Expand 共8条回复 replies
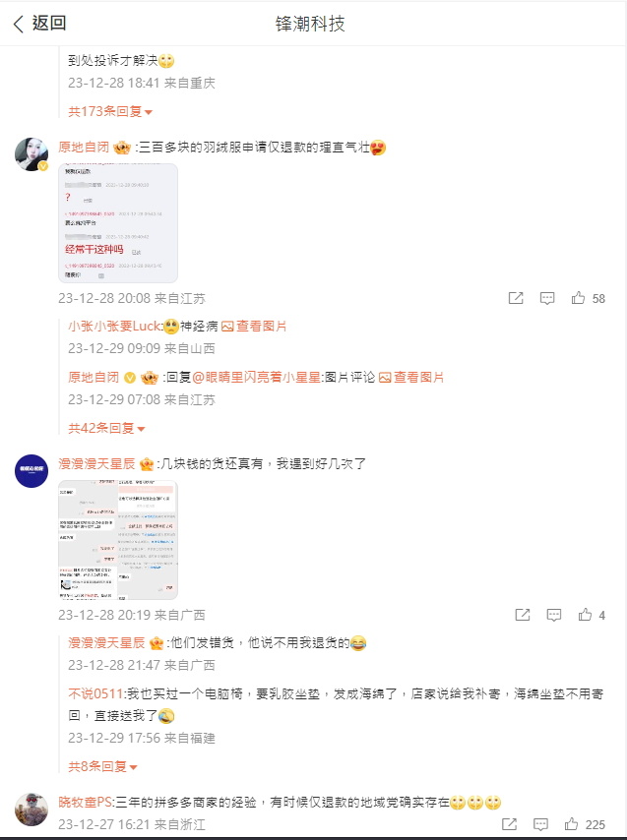Viewport: 627px width, 840px height. pyautogui.click(x=103, y=766)
